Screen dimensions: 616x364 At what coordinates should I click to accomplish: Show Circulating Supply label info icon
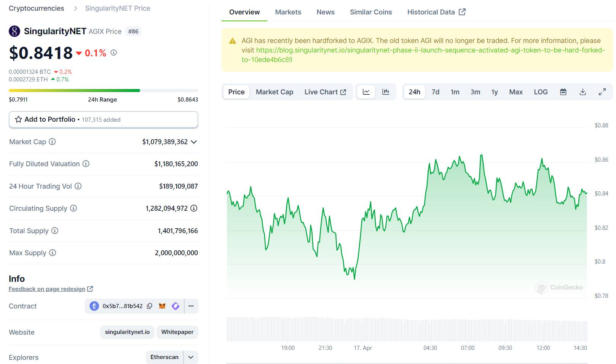[x=73, y=208]
